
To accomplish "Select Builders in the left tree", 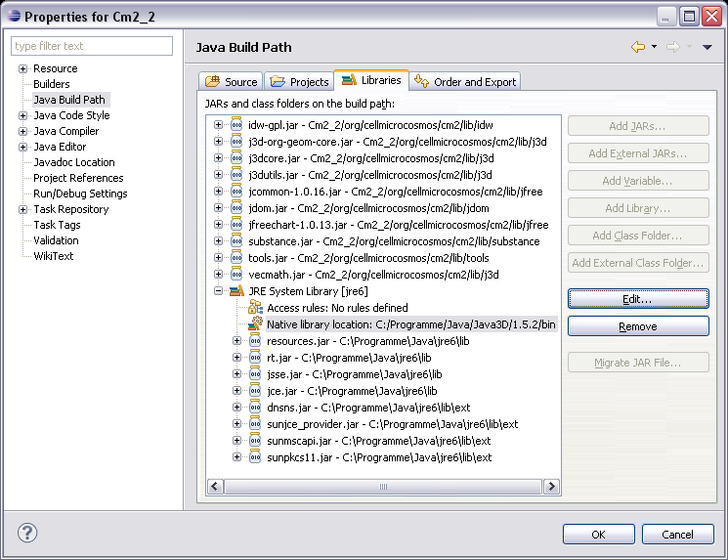I will coord(52,84).
